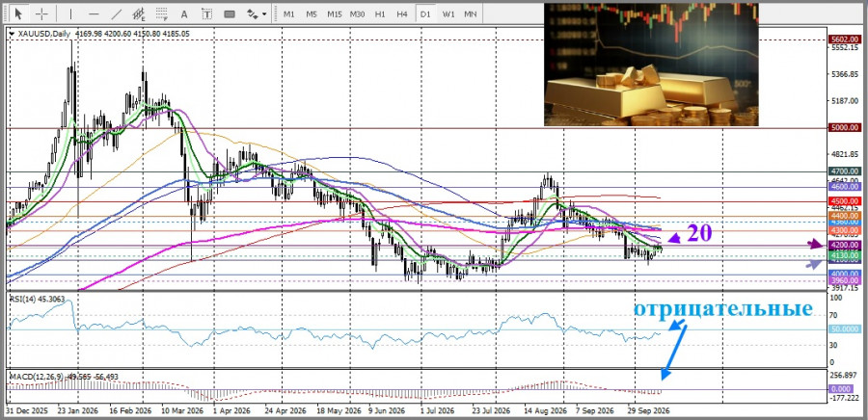Click the 5000.00 price level label
The image size is (868, 420).
[844, 128]
